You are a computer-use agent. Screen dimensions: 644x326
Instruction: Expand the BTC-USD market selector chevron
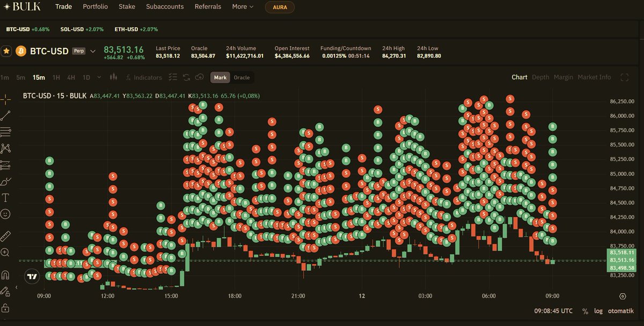pyautogui.click(x=92, y=51)
